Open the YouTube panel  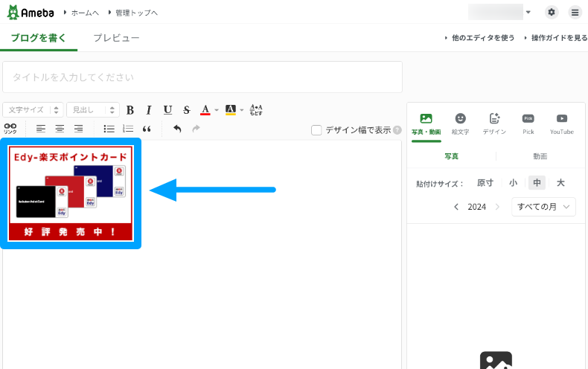pyautogui.click(x=562, y=124)
